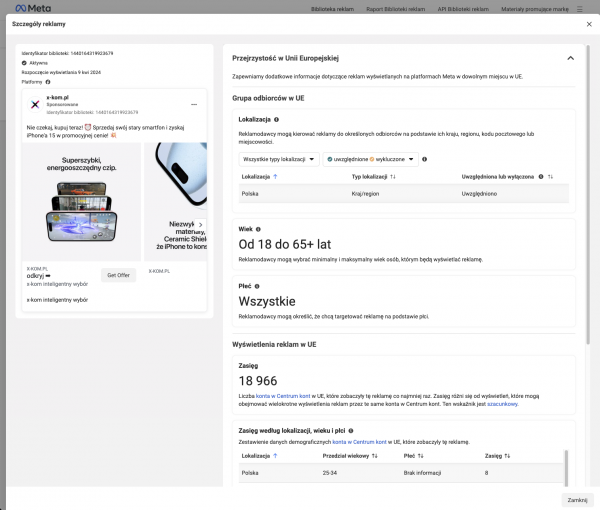Screen dimensions: 600x510
Task: Click the Platformy Facebook icon
Action: click(x=47, y=82)
